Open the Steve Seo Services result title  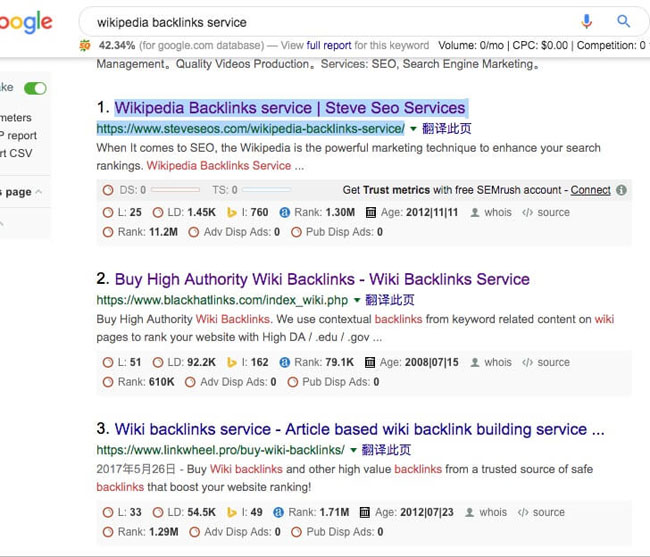(x=290, y=108)
